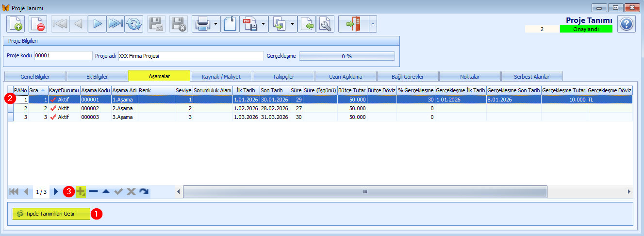644x236 pixels.
Task: Expand the printer dropdown arrow
Action: pos(215,24)
